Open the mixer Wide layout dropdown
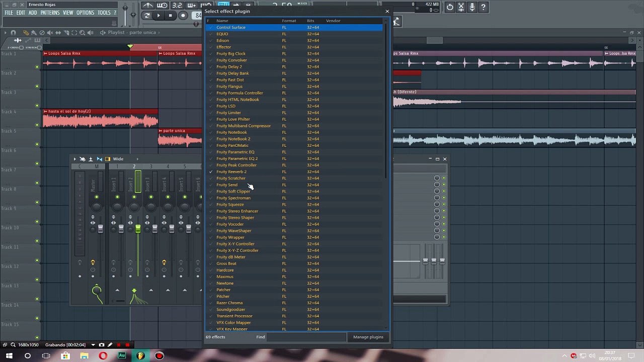The height and width of the screenshot is (362, 644). (x=126, y=159)
